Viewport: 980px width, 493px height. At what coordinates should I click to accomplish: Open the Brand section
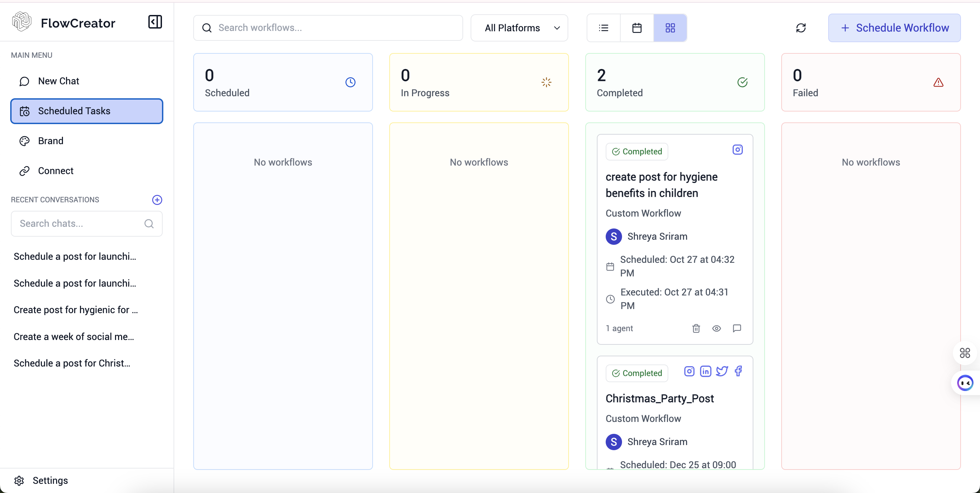point(51,141)
